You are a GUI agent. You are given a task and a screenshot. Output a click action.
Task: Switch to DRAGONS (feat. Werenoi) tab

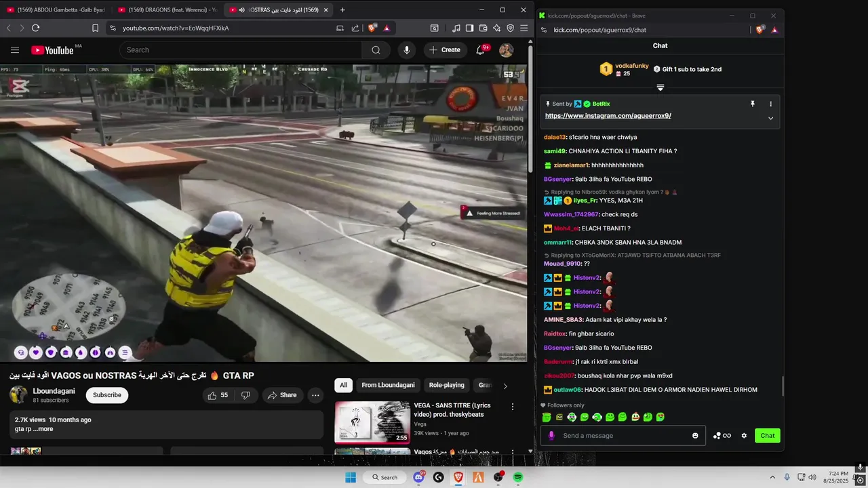[x=165, y=10]
